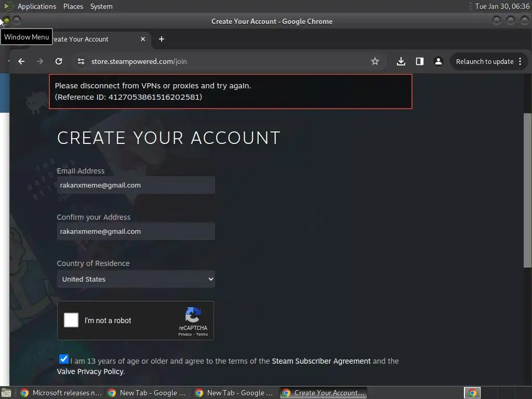Switch to first New Tab taskbar window
The height and width of the screenshot is (399, 532).
148,393
